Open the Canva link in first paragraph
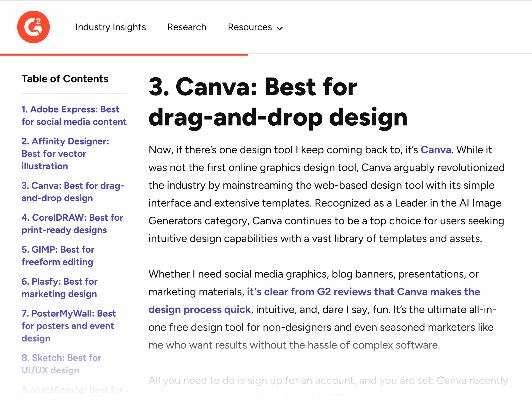The width and height of the screenshot is (532, 400). 436,150
